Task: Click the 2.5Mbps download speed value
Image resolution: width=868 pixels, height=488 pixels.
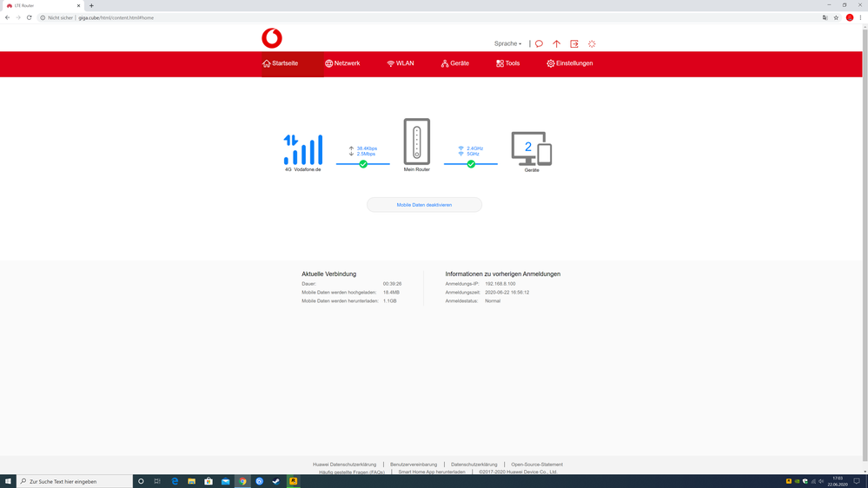Action: pyautogui.click(x=366, y=154)
